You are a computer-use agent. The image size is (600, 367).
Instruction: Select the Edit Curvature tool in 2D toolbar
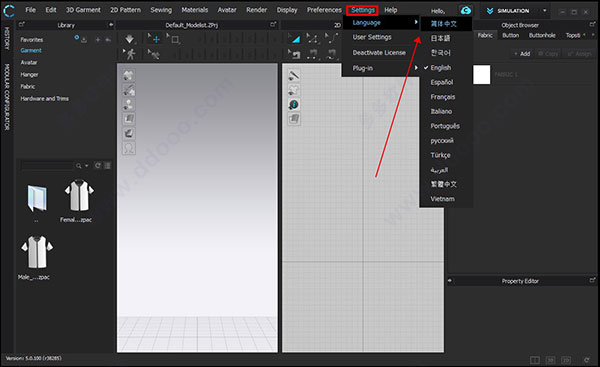pyautogui.click(x=331, y=39)
